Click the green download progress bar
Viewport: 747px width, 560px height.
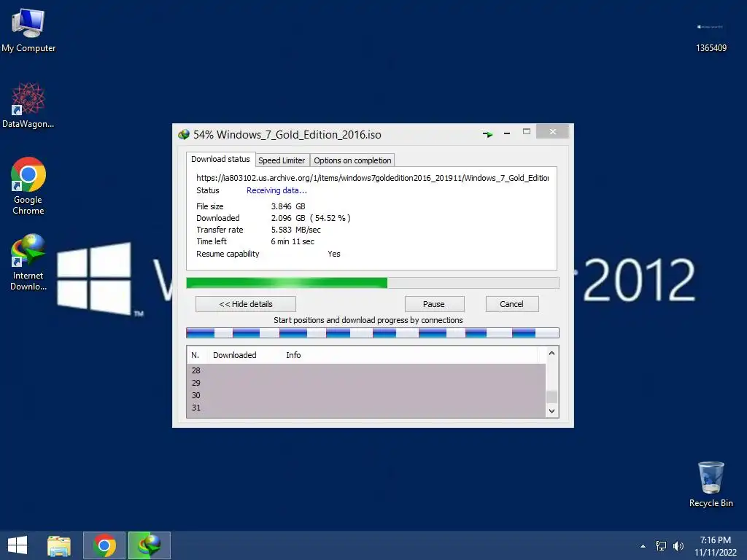373,283
